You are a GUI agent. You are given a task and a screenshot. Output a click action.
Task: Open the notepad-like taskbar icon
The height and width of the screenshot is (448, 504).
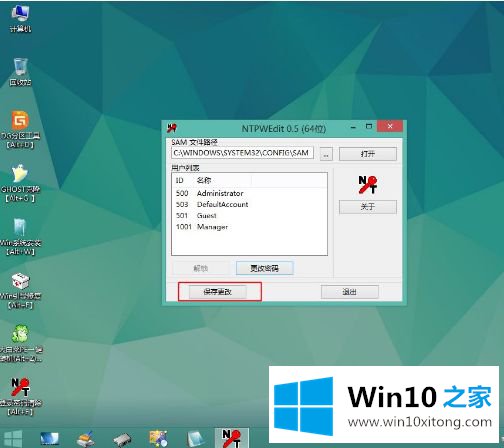pos(195,439)
